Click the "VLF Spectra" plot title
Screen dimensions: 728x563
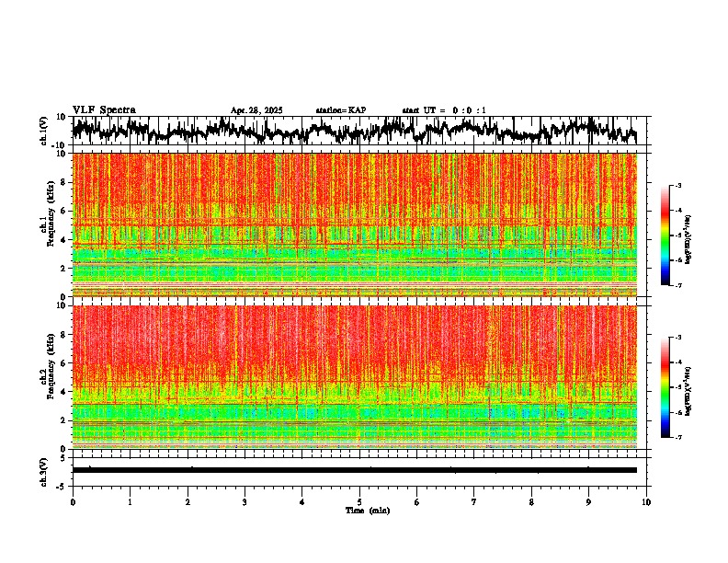tap(104, 110)
